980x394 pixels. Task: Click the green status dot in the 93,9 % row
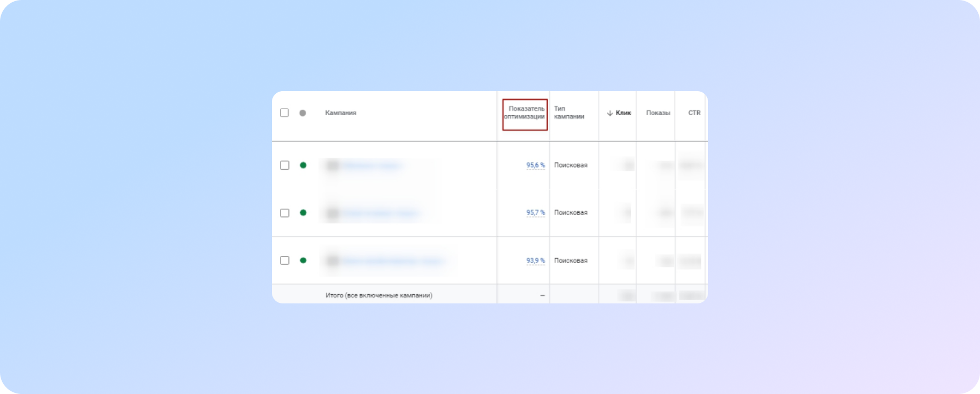pyautogui.click(x=303, y=260)
